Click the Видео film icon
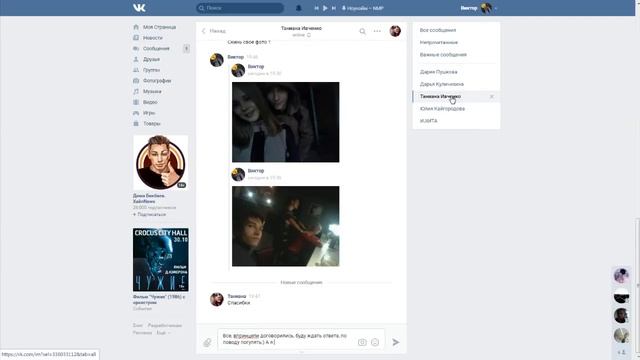This screenshot has height=360, width=640. pyautogui.click(x=136, y=102)
